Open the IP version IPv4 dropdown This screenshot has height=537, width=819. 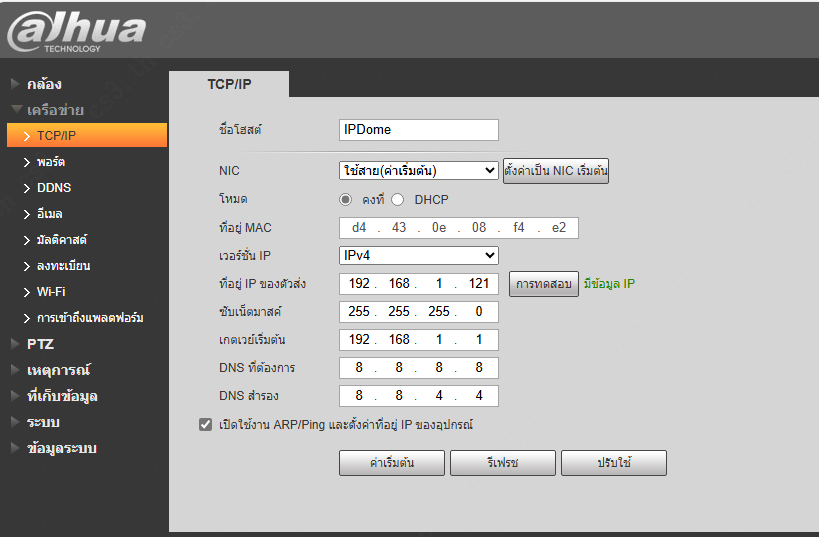click(418, 255)
